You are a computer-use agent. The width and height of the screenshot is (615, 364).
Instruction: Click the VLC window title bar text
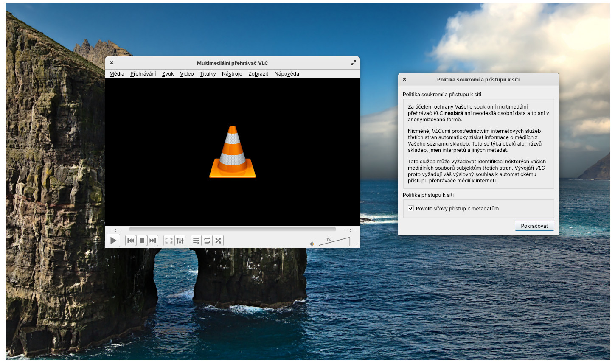point(233,63)
